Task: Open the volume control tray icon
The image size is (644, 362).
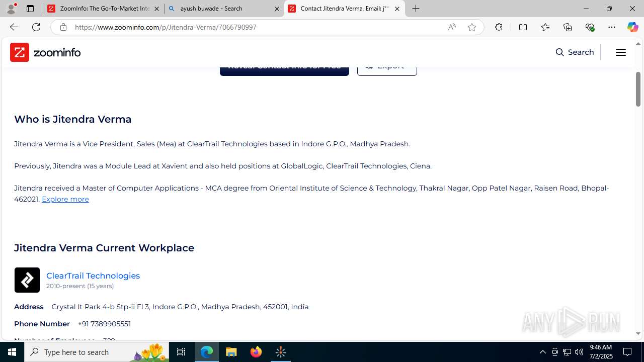Action: 579,352
